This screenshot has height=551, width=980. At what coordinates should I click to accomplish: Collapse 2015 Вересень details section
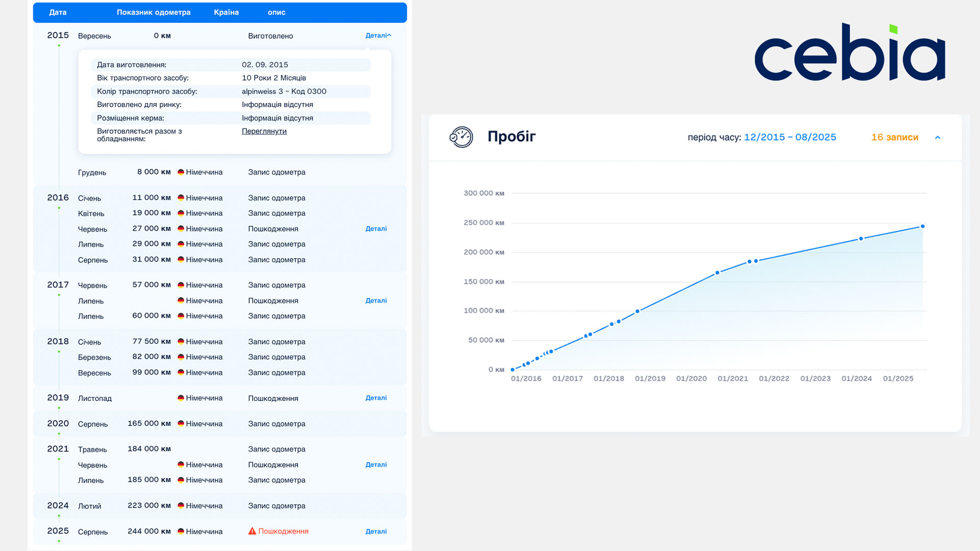(378, 36)
